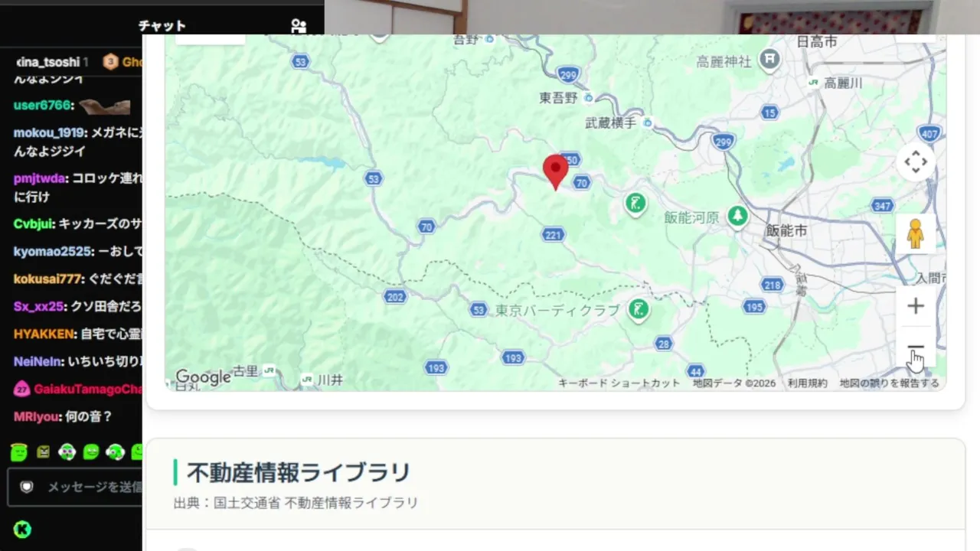Click username Cvbjui in chat
The height and width of the screenshot is (551, 980).
34,224
